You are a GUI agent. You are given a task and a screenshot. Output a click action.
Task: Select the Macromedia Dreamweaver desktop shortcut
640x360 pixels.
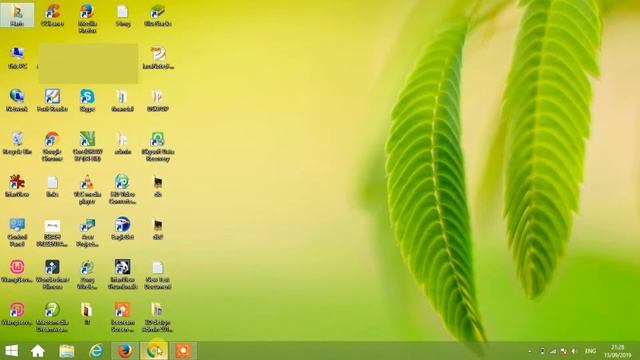tap(52, 317)
